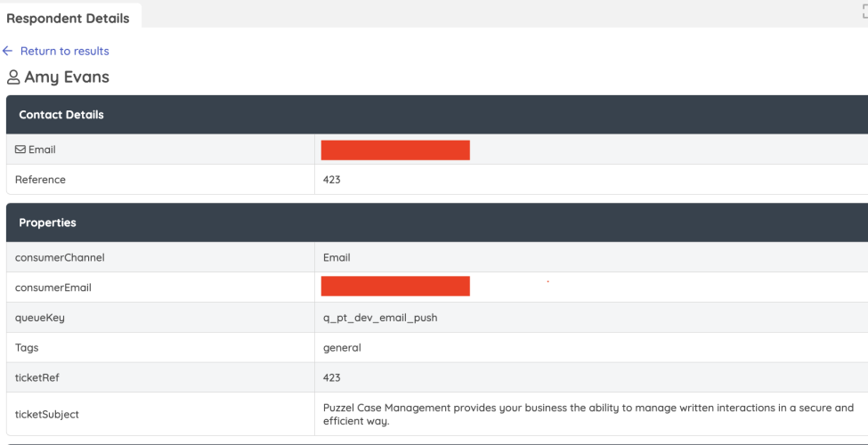Click the redacted consumerEmail value
The image size is (868, 445).
[x=395, y=287]
